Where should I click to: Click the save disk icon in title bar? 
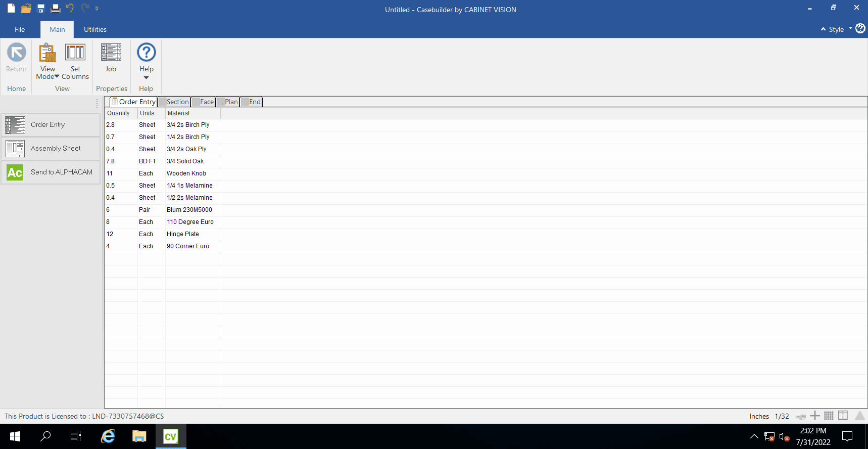41,8
